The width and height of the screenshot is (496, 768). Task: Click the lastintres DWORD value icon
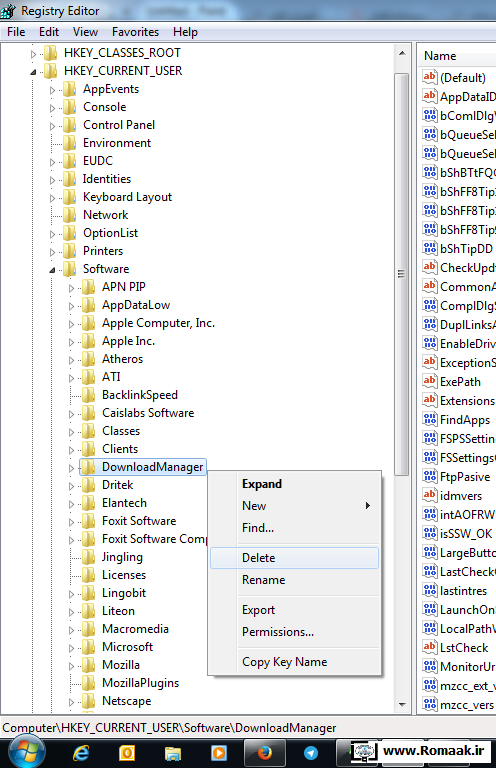(x=429, y=590)
